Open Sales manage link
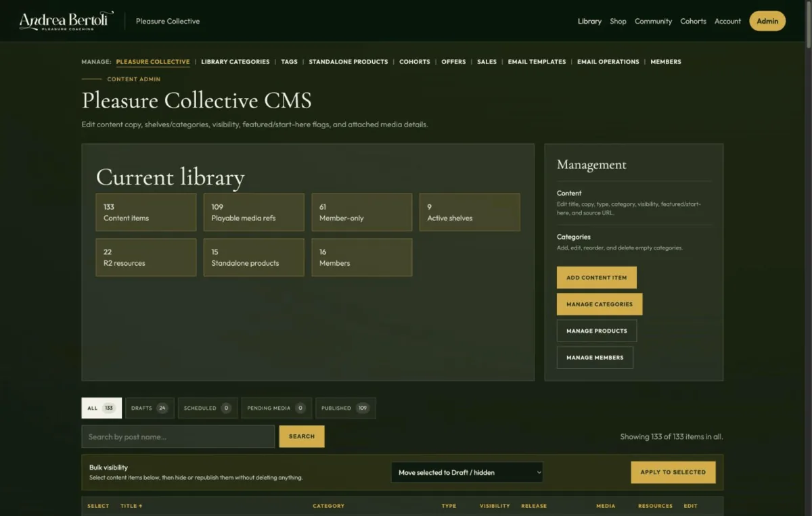This screenshot has height=516, width=812. (487, 62)
